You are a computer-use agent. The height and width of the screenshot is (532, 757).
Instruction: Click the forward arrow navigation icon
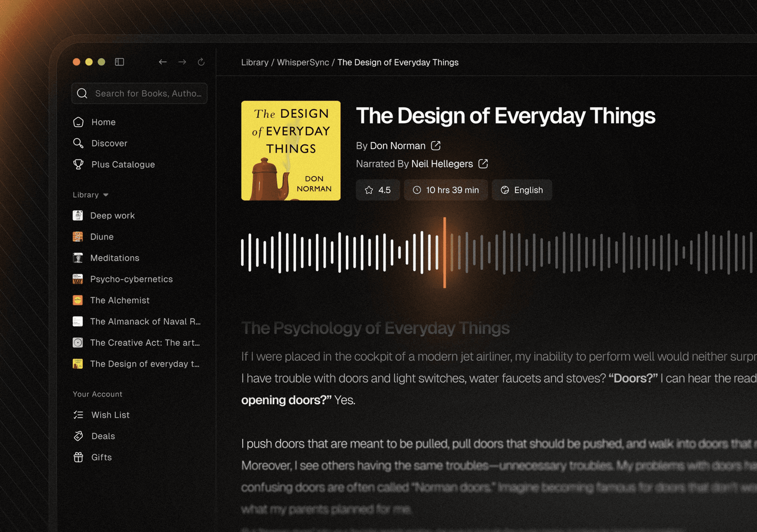coord(182,62)
